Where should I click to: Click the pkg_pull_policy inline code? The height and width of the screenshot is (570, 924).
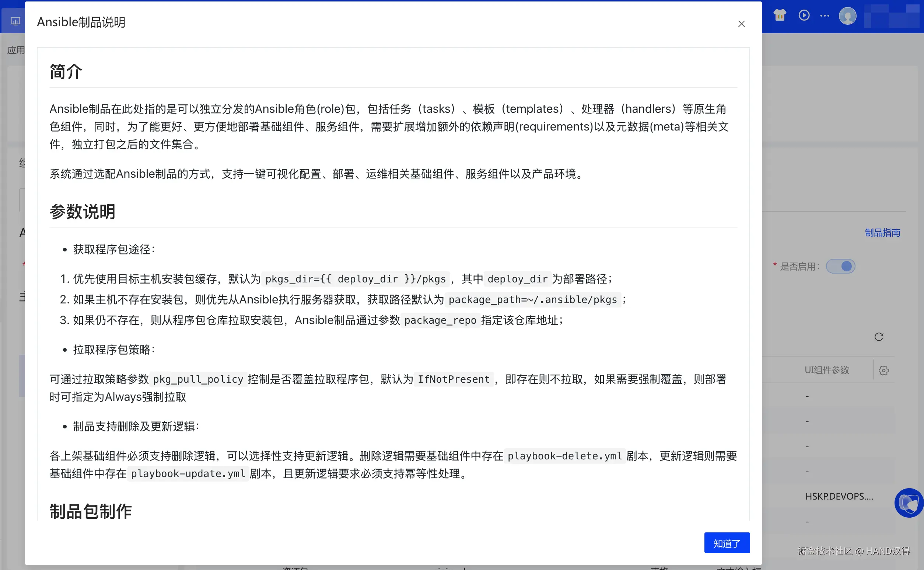[x=198, y=379]
